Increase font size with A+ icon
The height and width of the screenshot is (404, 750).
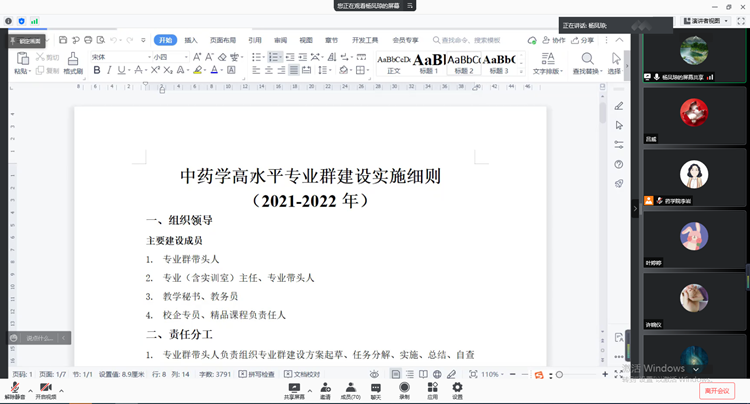pos(197,57)
